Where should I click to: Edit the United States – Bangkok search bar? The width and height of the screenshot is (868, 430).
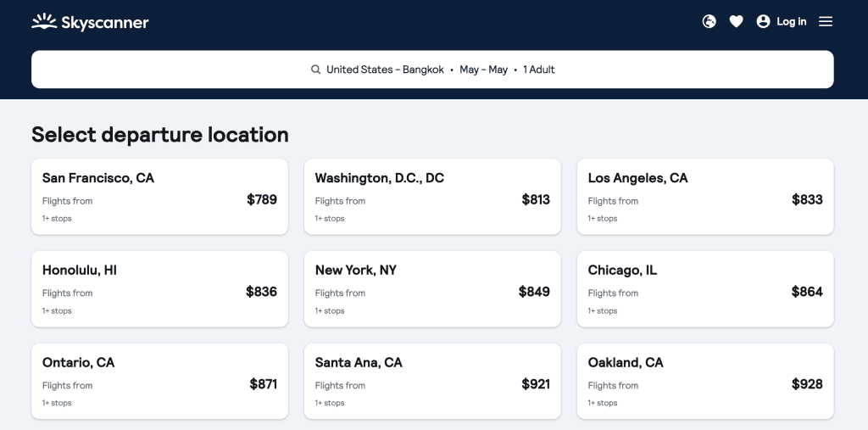[x=432, y=70]
